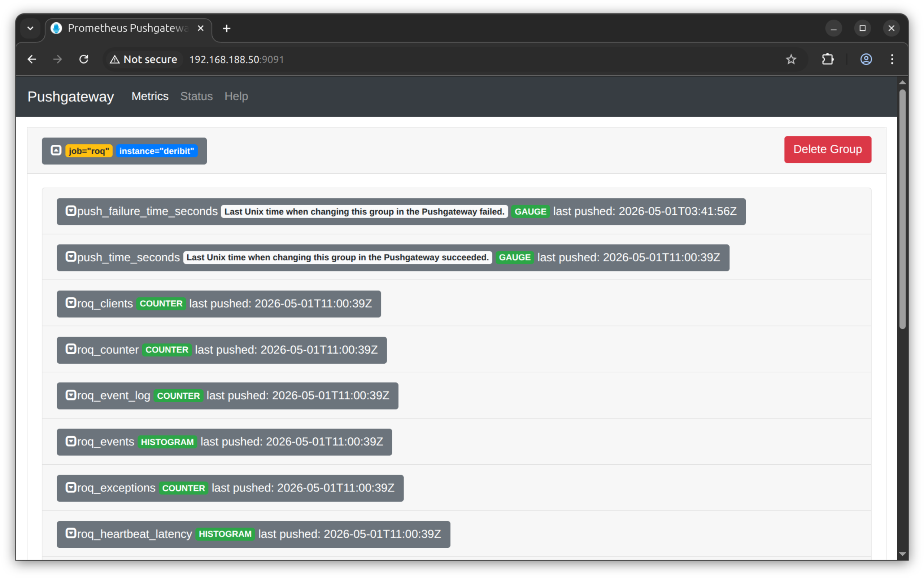Maximize the browser window
The height and width of the screenshot is (578, 924).
click(862, 28)
